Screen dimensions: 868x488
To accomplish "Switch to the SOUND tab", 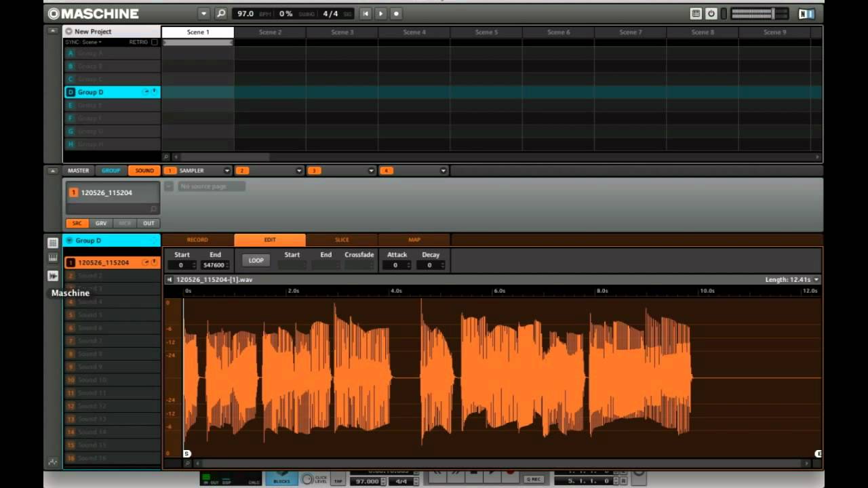I will tap(144, 171).
